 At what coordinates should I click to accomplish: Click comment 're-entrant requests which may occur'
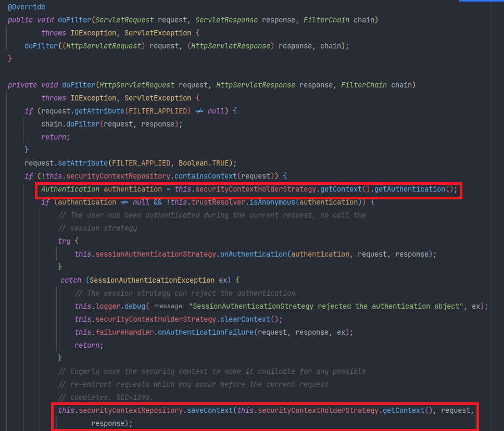pos(193,384)
